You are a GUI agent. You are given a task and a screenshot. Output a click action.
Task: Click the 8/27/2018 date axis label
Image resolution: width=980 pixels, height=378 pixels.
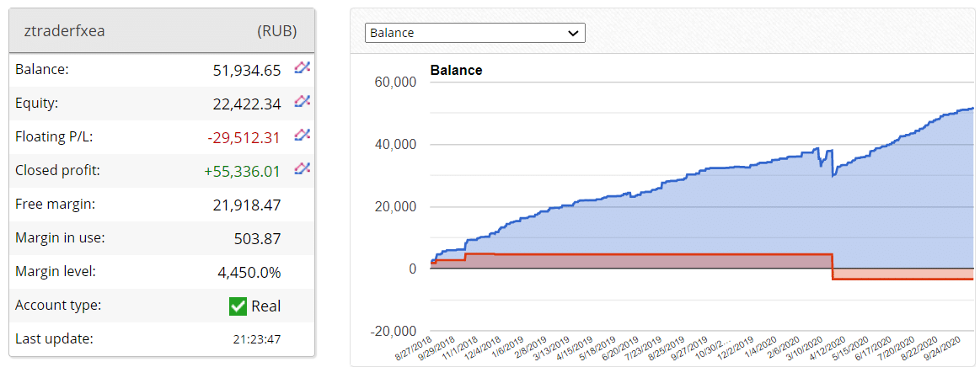coord(414,348)
